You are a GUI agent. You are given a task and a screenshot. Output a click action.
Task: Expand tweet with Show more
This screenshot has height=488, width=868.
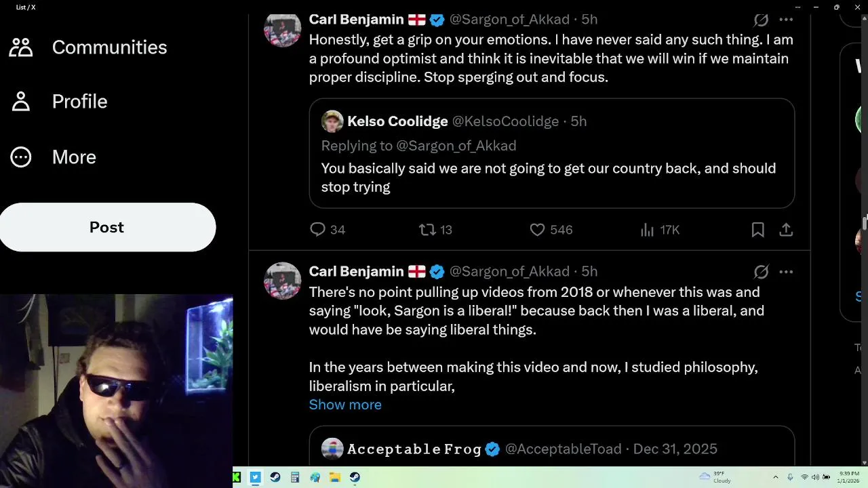click(345, 405)
